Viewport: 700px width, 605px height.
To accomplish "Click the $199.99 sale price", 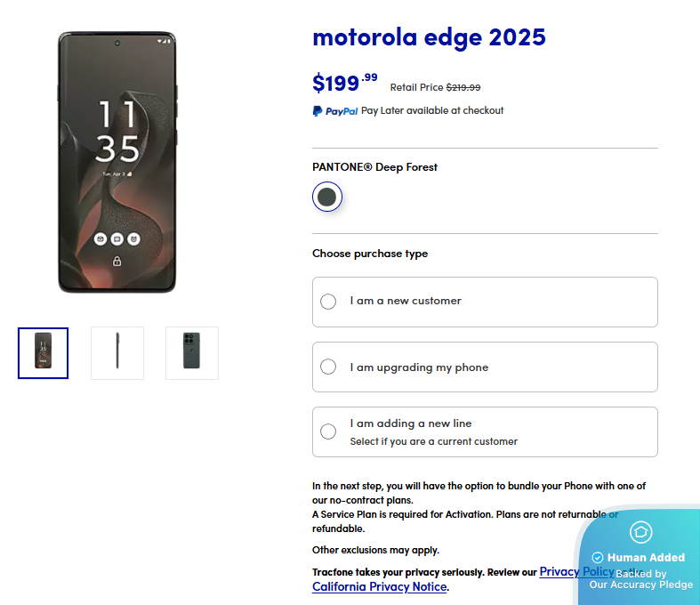I will [344, 83].
